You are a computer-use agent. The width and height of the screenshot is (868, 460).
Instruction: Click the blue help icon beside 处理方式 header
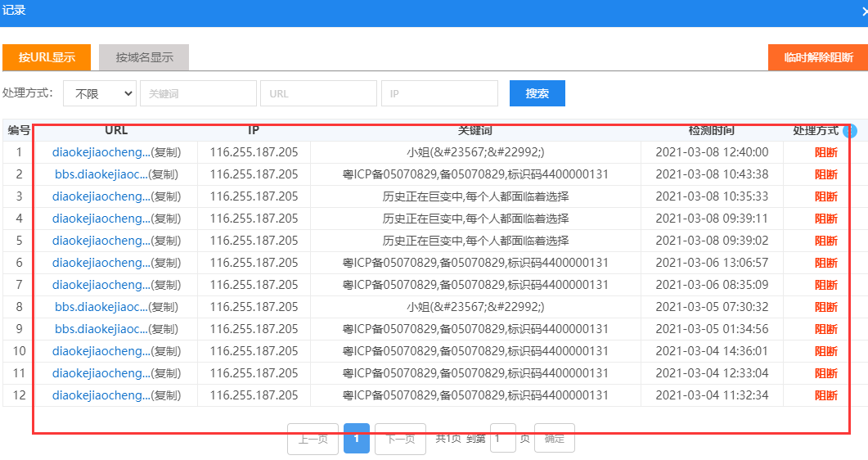850,131
